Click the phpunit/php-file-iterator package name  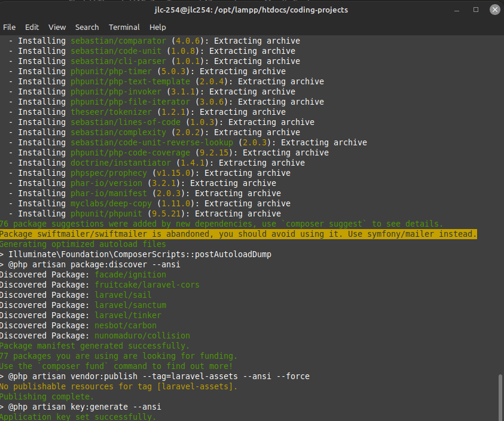click(x=130, y=102)
